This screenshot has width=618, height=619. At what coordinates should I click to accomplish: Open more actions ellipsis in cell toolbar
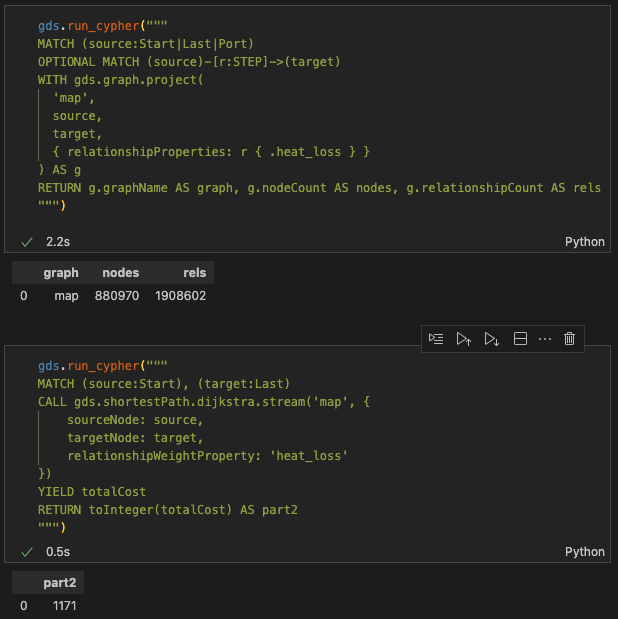coord(545,339)
